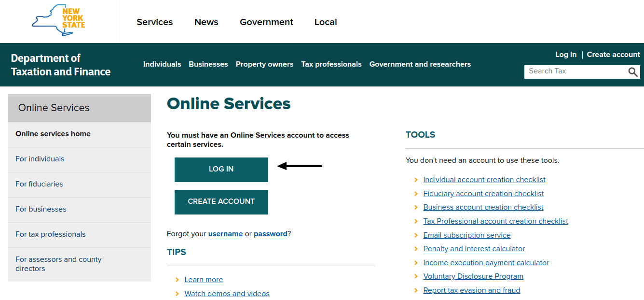The height and width of the screenshot is (300, 644).
Task: Click the Search Tax input field
Action: 569,71
